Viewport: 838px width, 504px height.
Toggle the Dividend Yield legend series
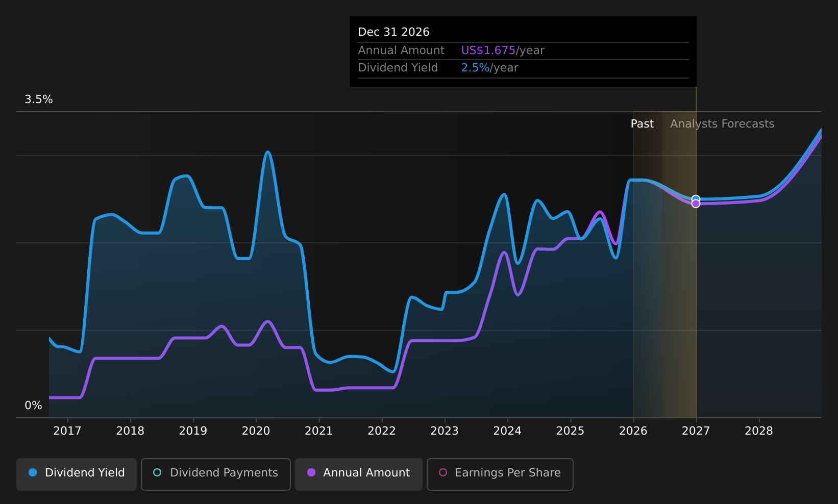[77, 474]
